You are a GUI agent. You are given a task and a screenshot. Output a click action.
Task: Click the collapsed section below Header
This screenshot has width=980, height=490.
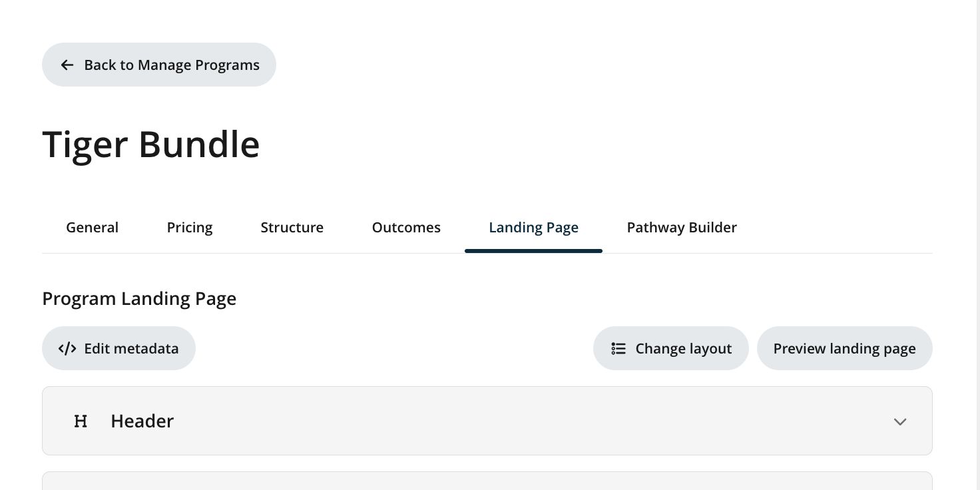click(487, 481)
